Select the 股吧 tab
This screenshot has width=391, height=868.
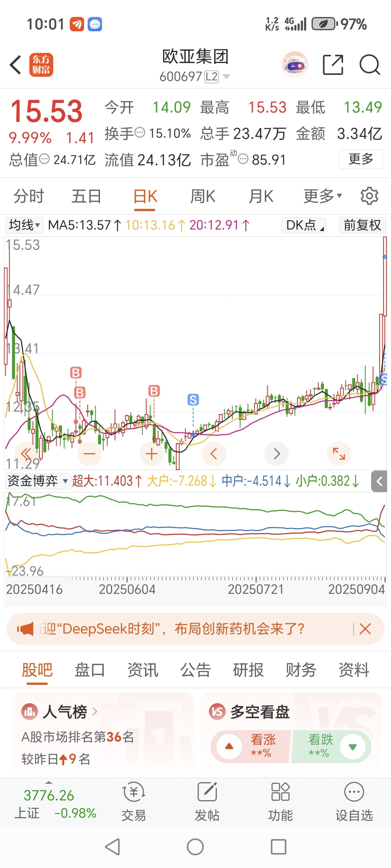(x=37, y=670)
